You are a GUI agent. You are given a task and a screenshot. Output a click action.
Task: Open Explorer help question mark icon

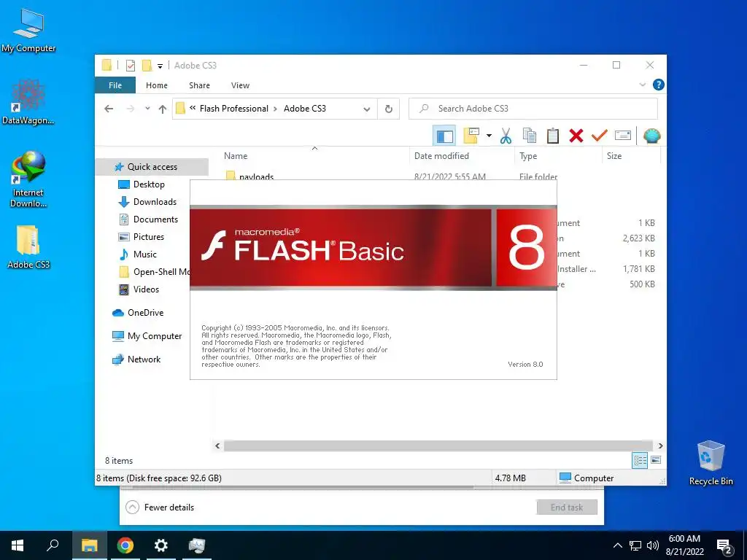(659, 85)
